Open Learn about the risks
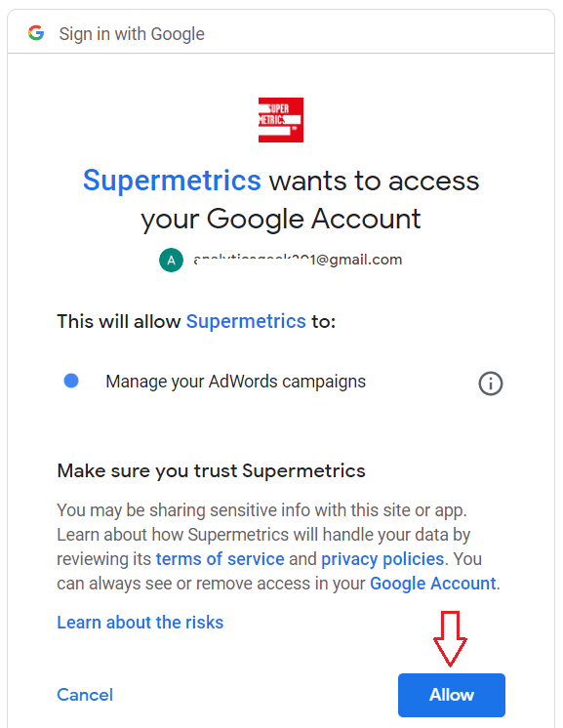Viewport: 563px width, 728px height. (141, 623)
